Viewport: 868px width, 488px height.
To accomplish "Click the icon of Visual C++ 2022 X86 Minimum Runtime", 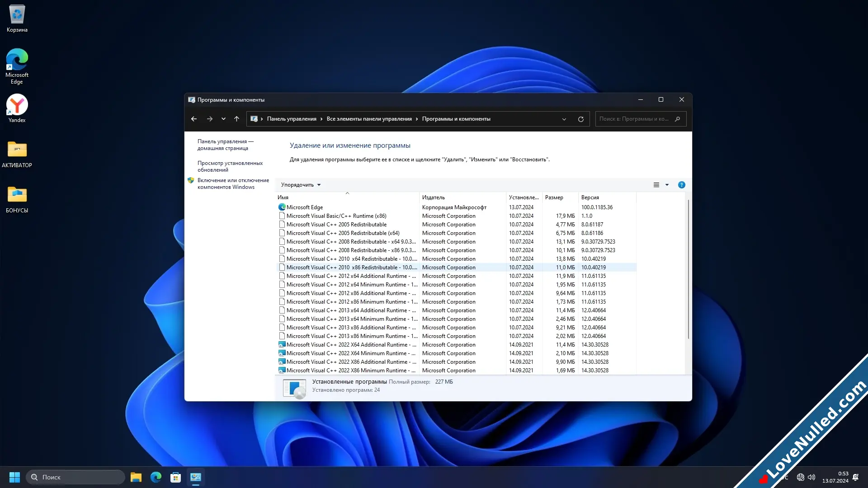I will pos(282,371).
